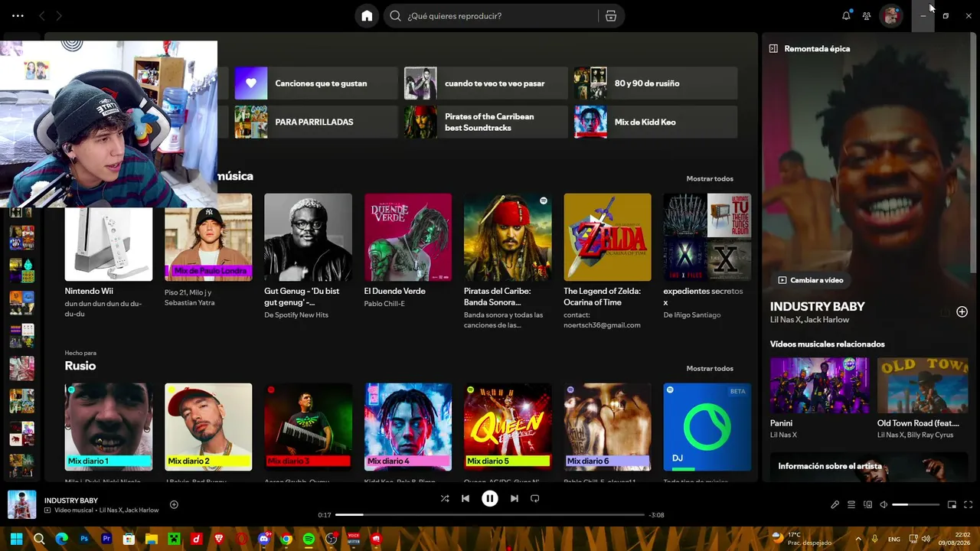Open the three-dots menu at top left
This screenshot has width=980, height=551.
(18, 15)
